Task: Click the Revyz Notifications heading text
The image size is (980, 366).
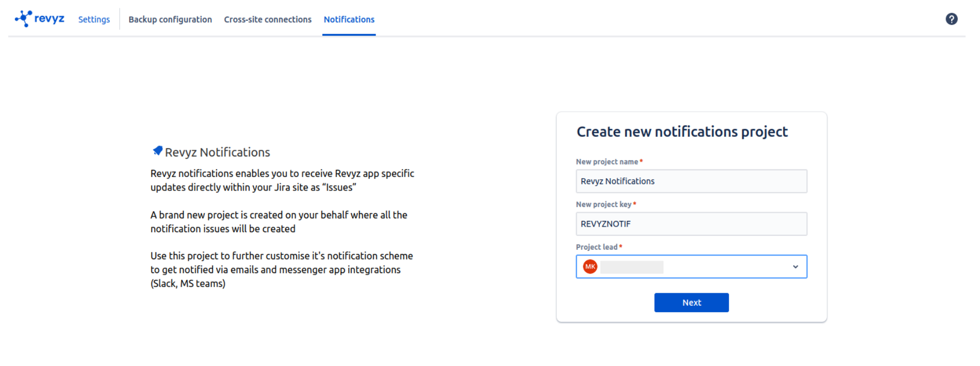Action: [217, 152]
